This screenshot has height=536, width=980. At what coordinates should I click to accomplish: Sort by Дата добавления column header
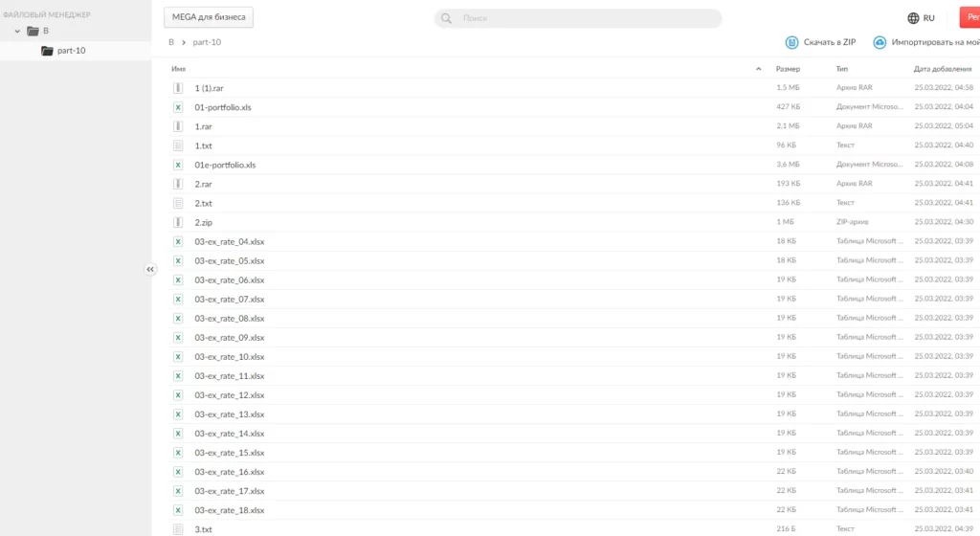(x=943, y=69)
